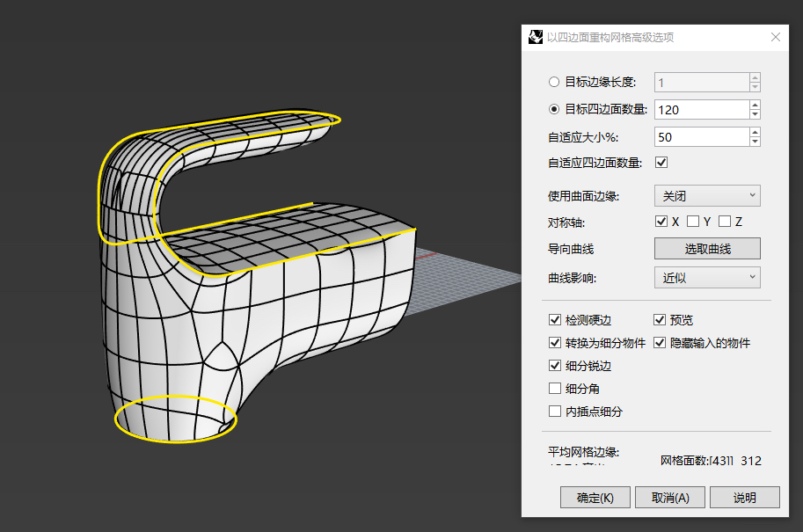Enable the Z symmetry axis checkbox

[x=725, y=222]
